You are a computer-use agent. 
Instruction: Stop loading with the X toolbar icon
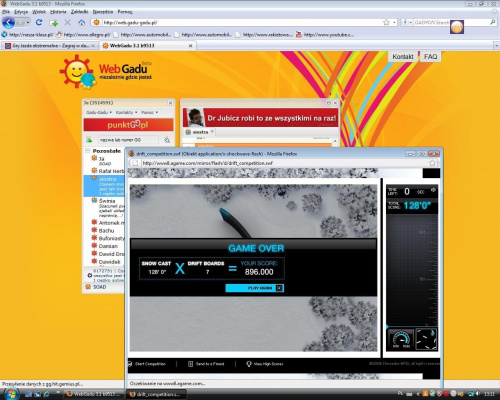pyautogui.click(x=68, y=22)
